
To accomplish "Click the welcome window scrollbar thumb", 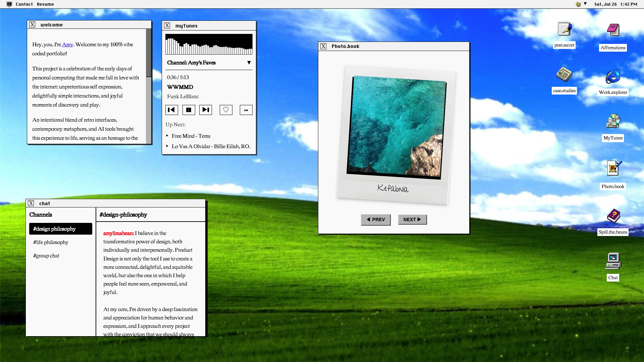I will pyautogui.click(x=148, y=53).
